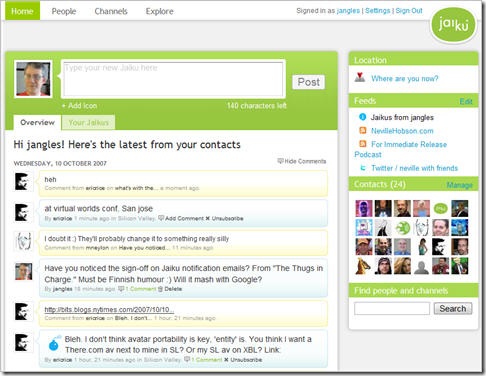Viewport: 486px width, 376px height.
Task: Click the Search button
Action: [453, 309]
